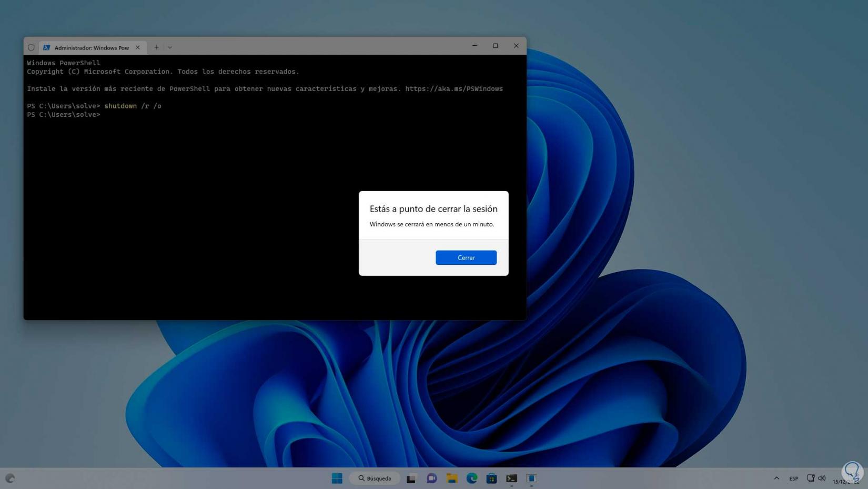Close the Windows Terminal window

(x=516, y=46)
